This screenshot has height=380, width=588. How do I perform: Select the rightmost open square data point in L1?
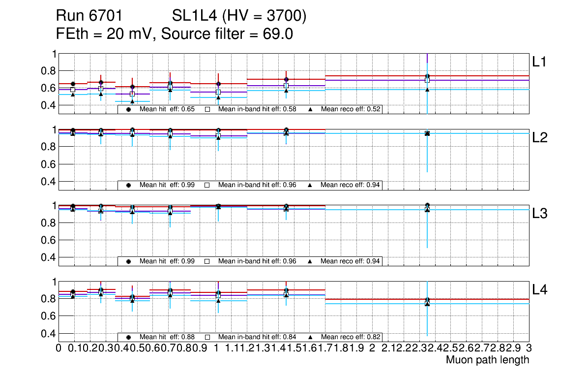[427, 80]
